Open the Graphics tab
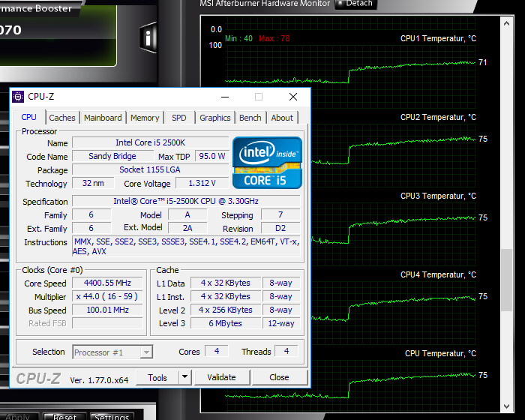 (215, 118)
